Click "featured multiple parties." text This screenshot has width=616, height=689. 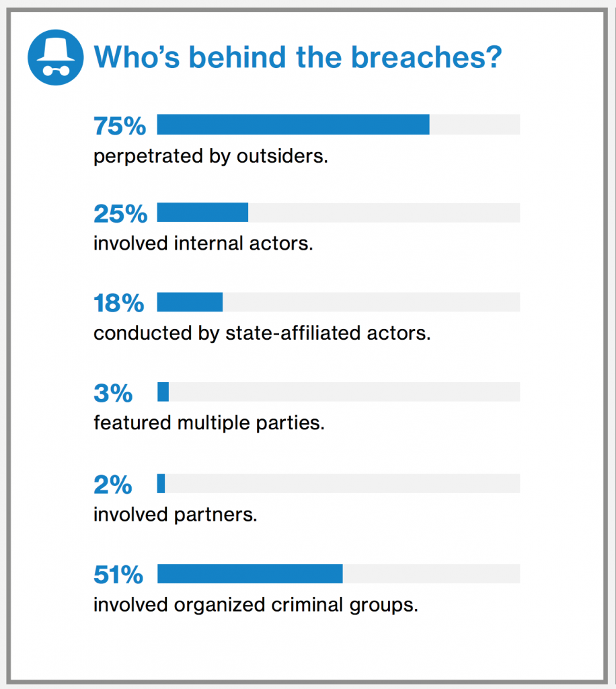pyautogui.click(x=209, y=423)
